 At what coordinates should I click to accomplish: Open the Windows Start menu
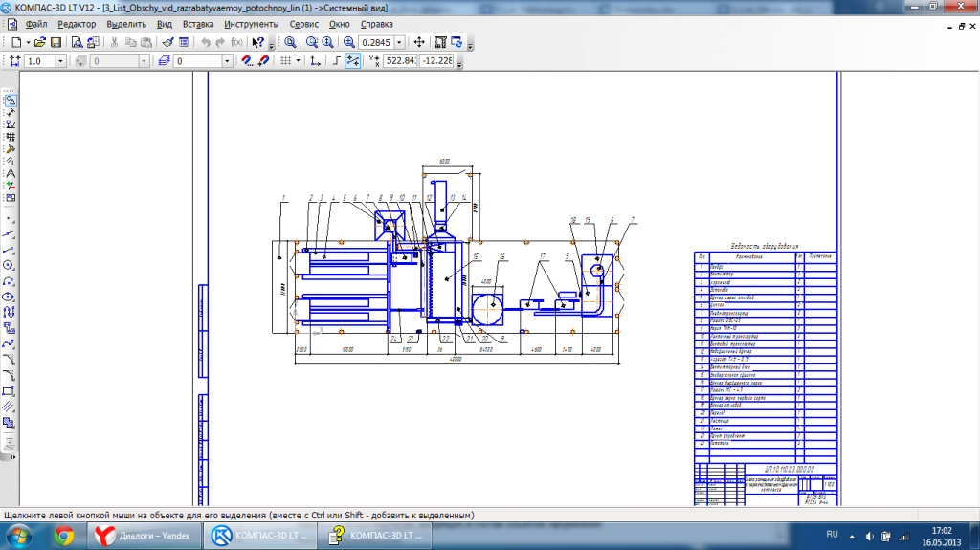click(x=19, y=537)
